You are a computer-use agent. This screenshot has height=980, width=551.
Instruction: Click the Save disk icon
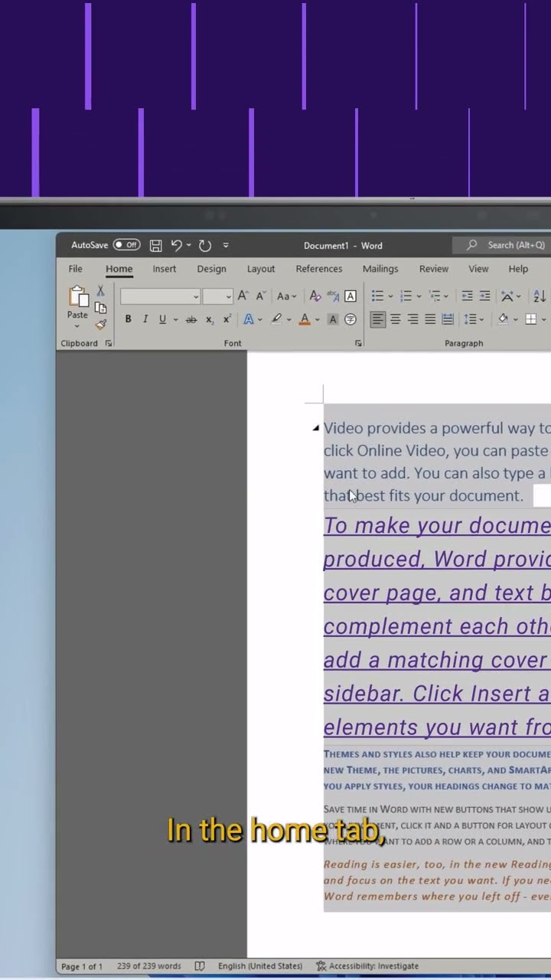155,246
